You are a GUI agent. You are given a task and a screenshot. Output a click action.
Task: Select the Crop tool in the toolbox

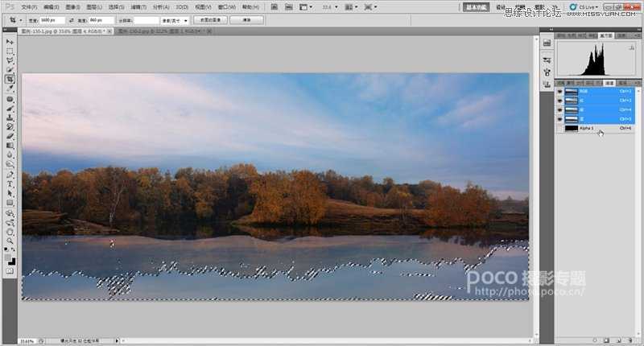tap(10, 79)
